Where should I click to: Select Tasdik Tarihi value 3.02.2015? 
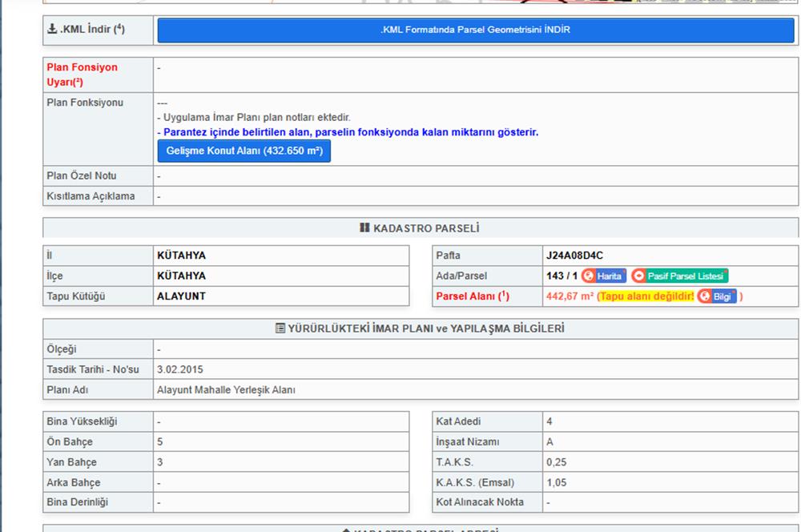tap(179, 369)
